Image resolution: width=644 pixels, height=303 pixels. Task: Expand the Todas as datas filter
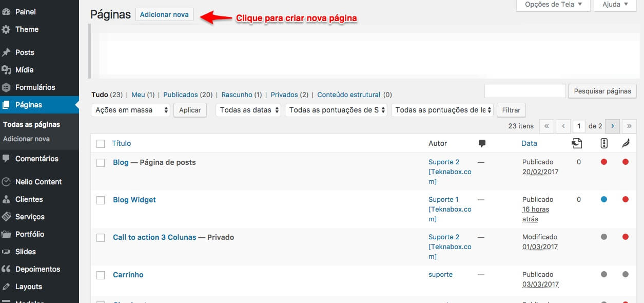248,110
